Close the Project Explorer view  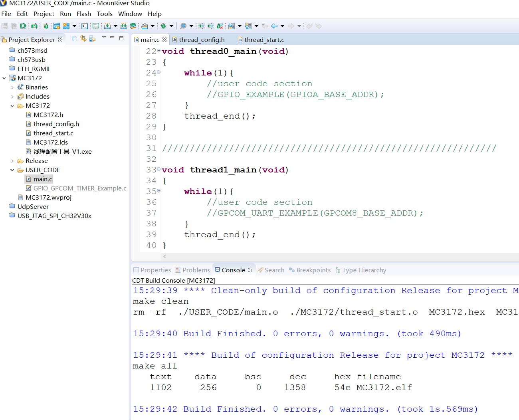coord(60,40)
